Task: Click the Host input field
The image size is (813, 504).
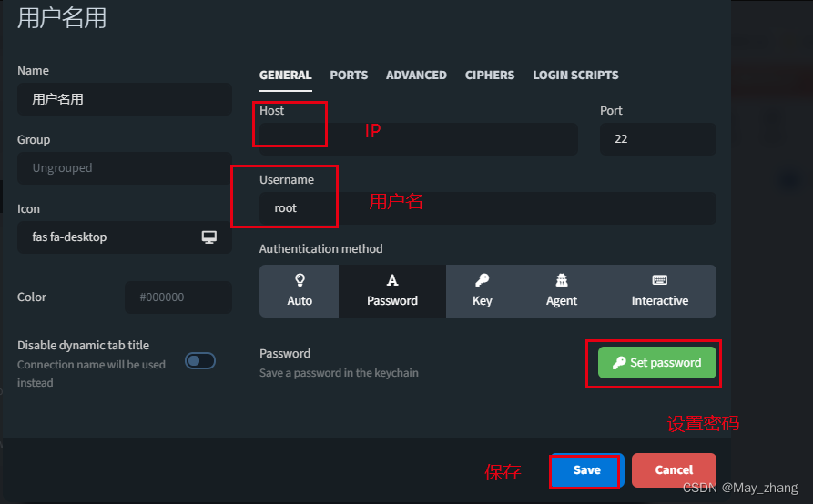Action: [x=419, y=139]
